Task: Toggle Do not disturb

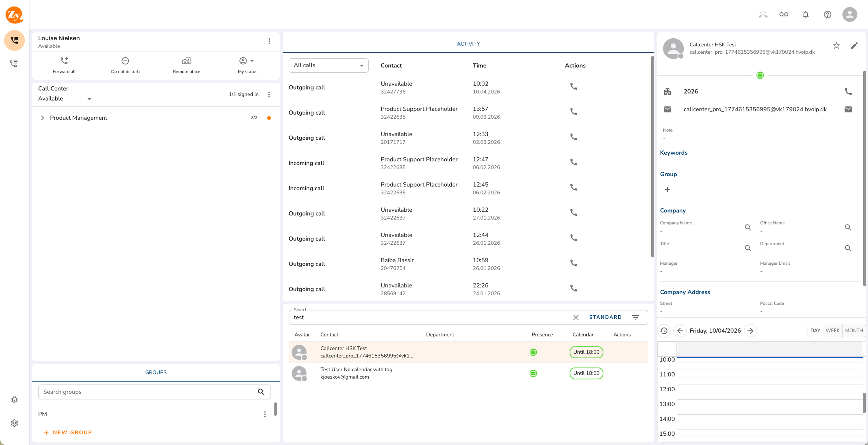Action: (125, 61)
